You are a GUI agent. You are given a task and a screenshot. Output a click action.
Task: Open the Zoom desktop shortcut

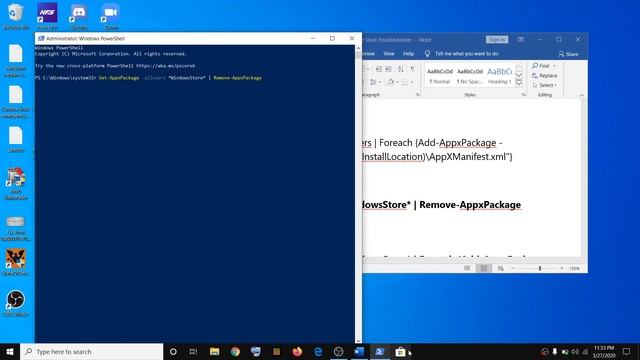tap(111, 16)
